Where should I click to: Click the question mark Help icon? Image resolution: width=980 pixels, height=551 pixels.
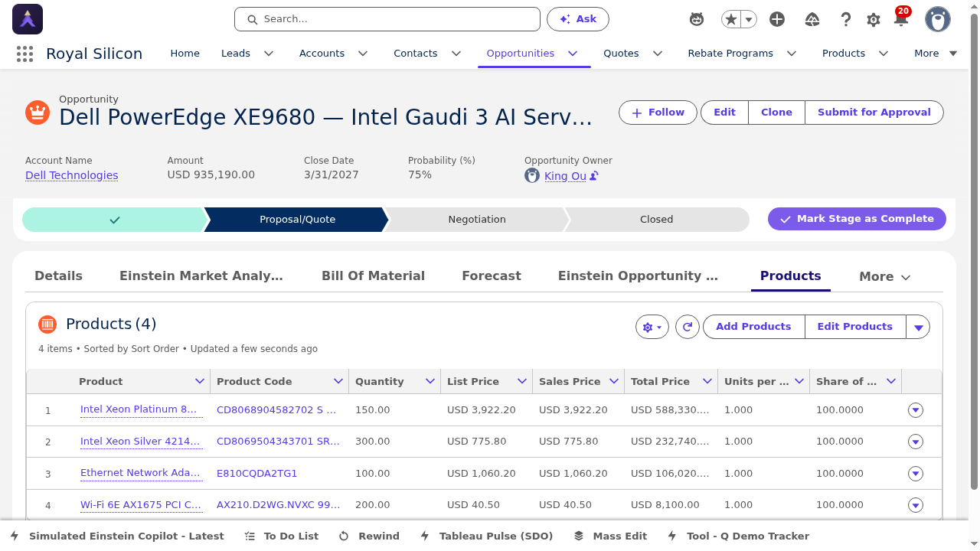[x=845, y=19]
